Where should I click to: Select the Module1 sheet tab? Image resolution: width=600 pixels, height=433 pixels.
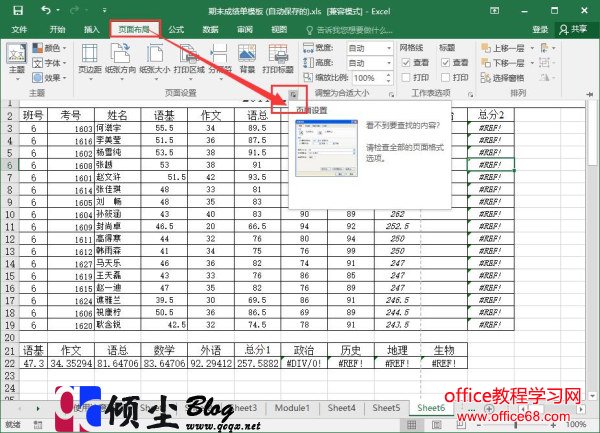click(x=292, y=408)
